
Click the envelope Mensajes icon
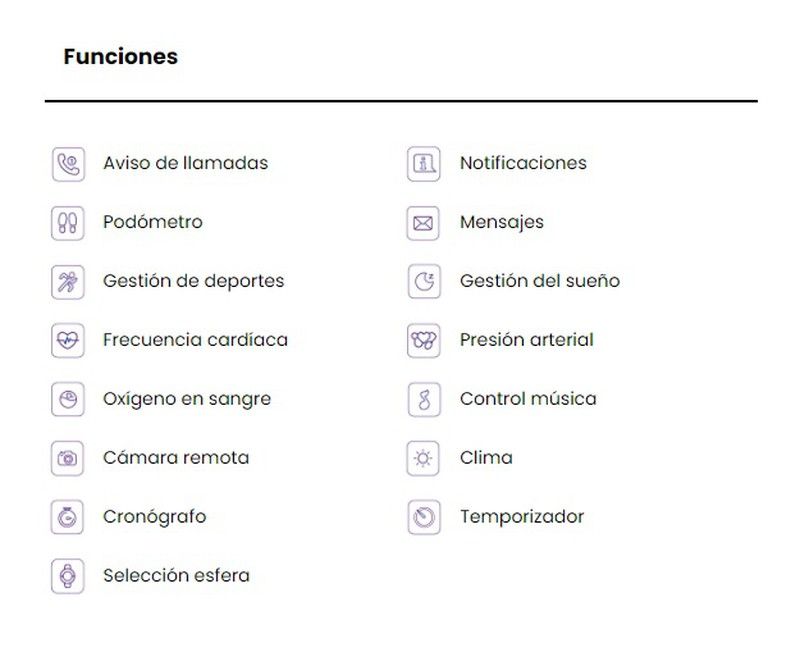pos(424,223)
